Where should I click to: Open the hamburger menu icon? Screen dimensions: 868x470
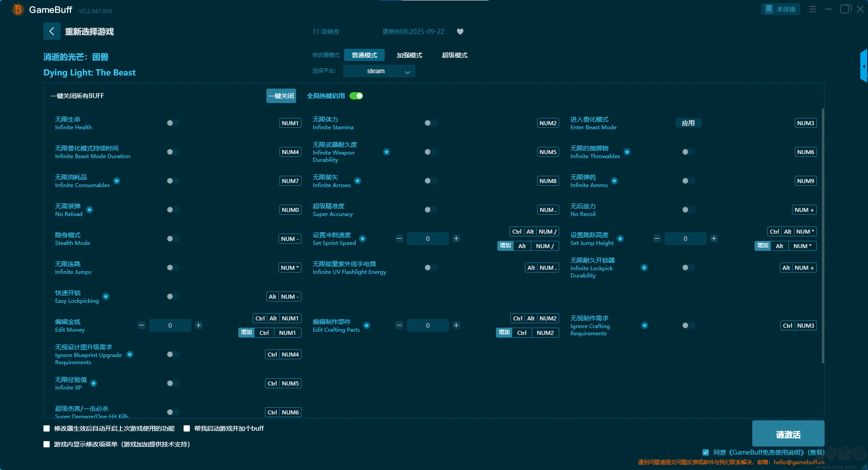(812, 9)
